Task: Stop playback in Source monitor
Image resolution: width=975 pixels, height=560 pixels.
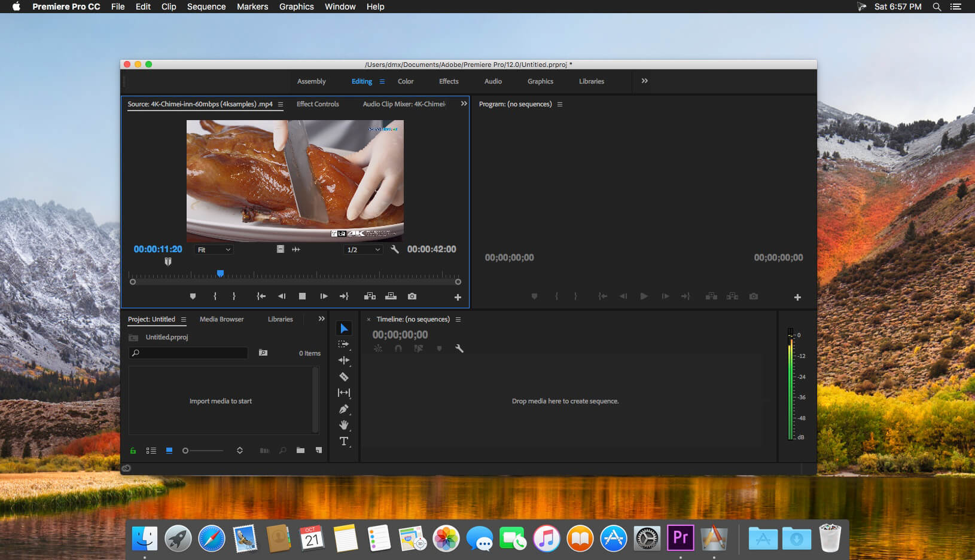Action: click(x=303, y=296)
